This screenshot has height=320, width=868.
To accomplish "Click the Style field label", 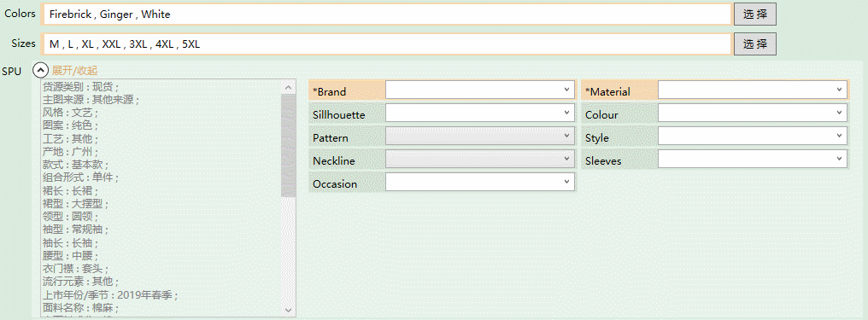I will pos(596,138).
